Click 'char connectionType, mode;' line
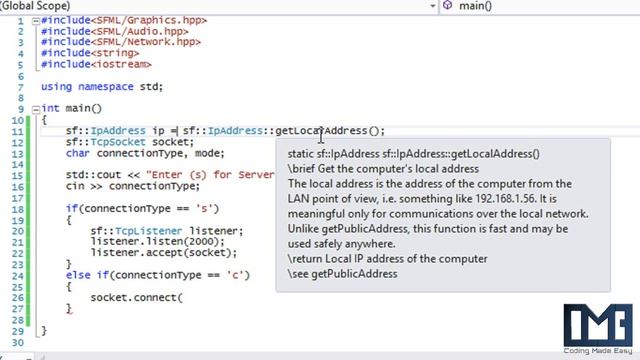Screen dimensions: 640x360 pos(145,153)
